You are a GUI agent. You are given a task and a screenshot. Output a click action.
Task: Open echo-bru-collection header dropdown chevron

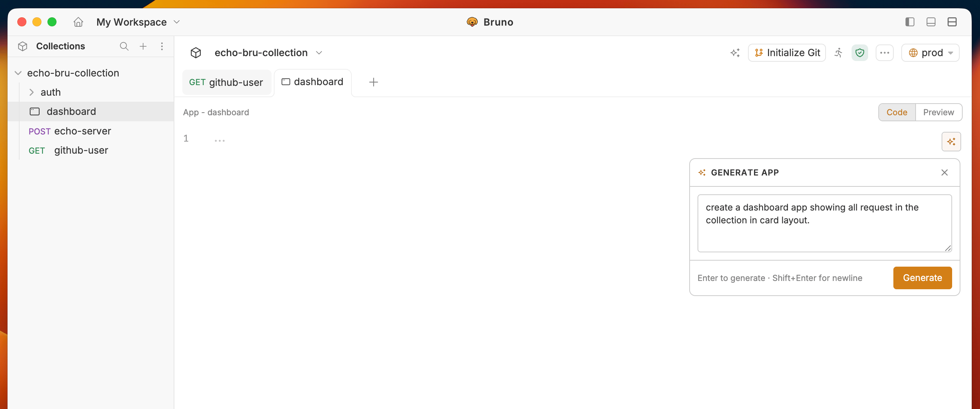(x=319, y=52)
